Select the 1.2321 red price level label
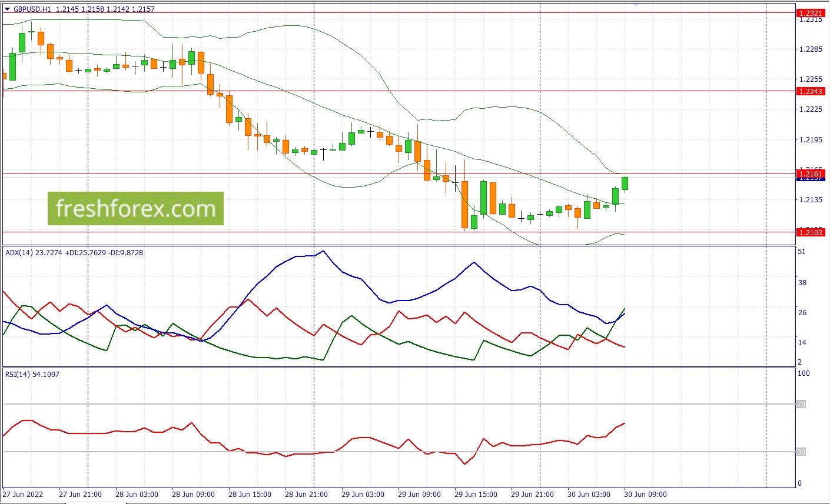The height and width of the screenshot is (504, 830). pos(811,13)
